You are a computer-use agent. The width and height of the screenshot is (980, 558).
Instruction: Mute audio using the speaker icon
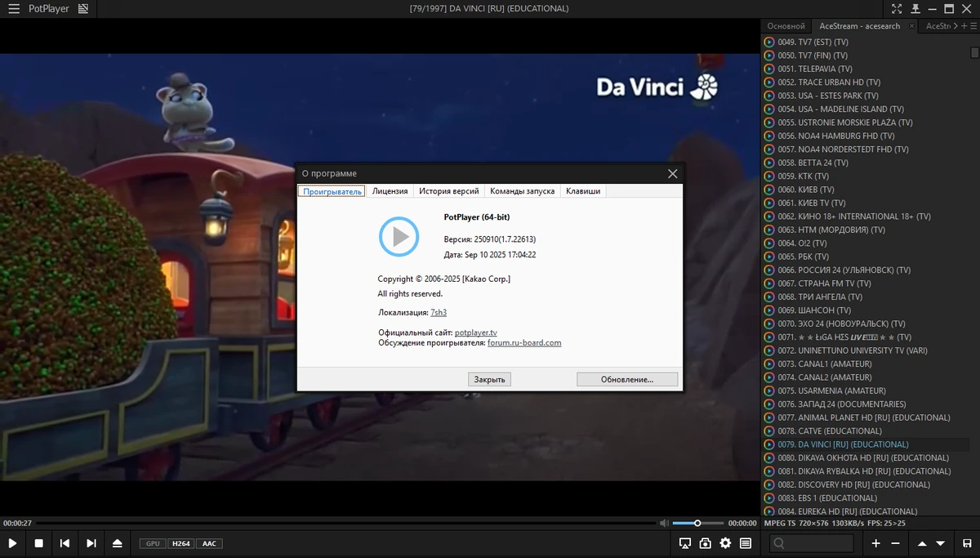(665, 523)
